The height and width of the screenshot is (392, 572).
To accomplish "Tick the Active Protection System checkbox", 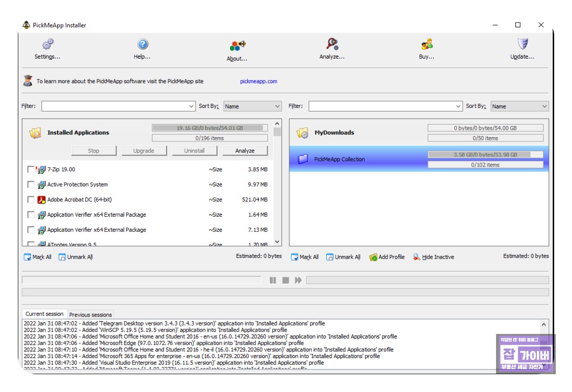I will coord(31,185).
